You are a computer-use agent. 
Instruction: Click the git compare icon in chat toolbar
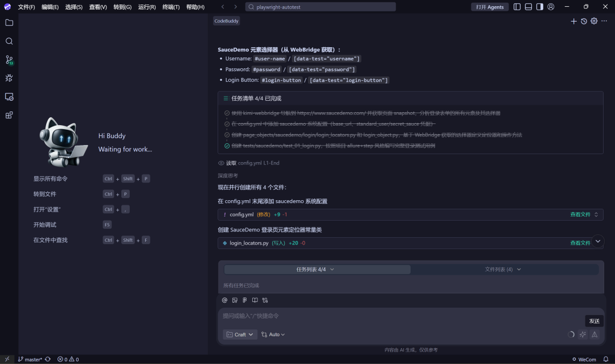265,300
